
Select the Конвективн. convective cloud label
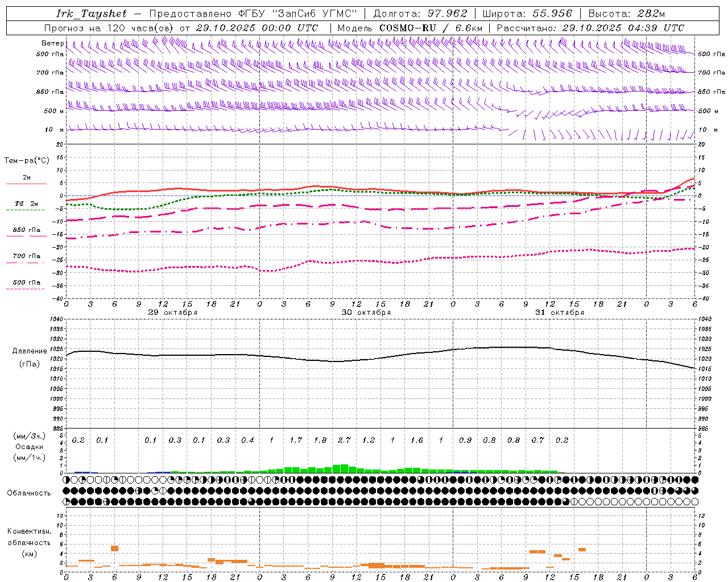(x=29, y=531)
